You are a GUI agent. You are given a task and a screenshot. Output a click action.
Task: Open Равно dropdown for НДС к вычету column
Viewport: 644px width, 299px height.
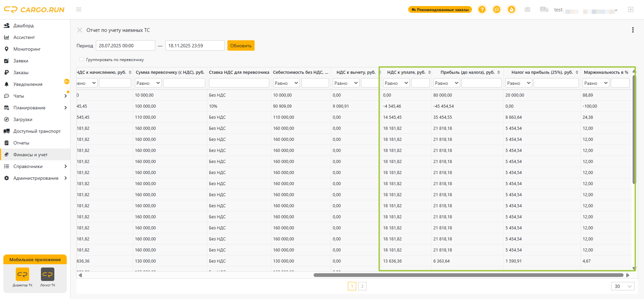click(346, 83)
